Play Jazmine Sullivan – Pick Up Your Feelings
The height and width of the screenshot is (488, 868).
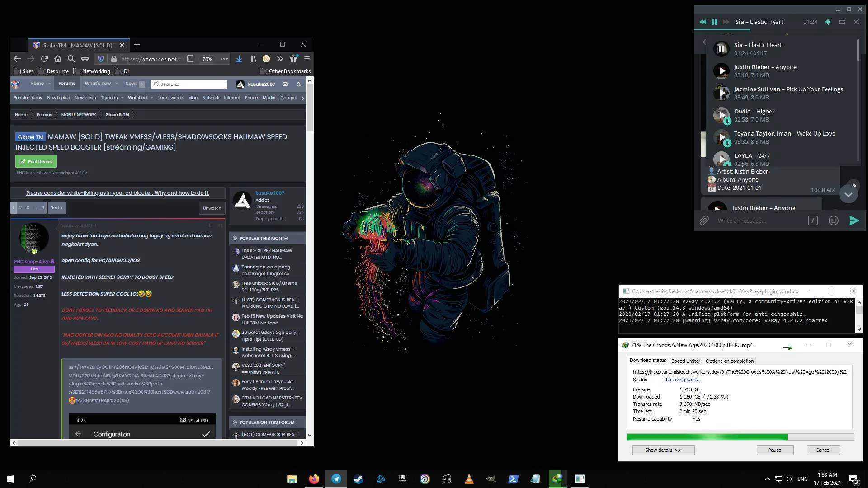[721, 93]
